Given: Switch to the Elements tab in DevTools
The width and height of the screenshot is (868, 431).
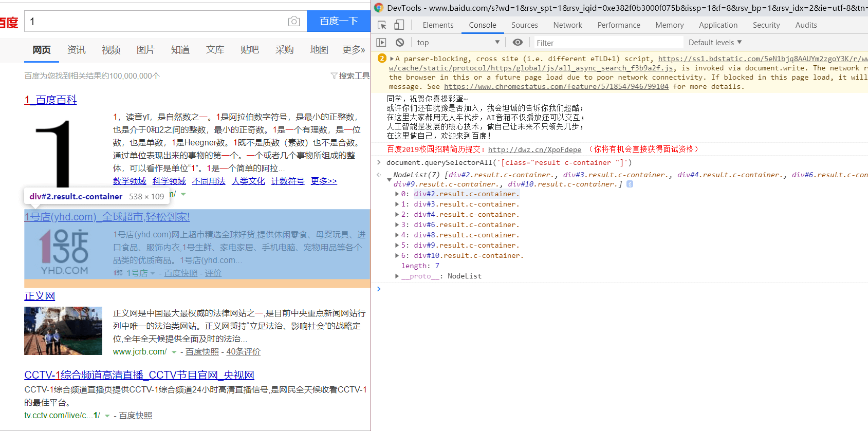Looking at the screenshot, I should point(438,25).
